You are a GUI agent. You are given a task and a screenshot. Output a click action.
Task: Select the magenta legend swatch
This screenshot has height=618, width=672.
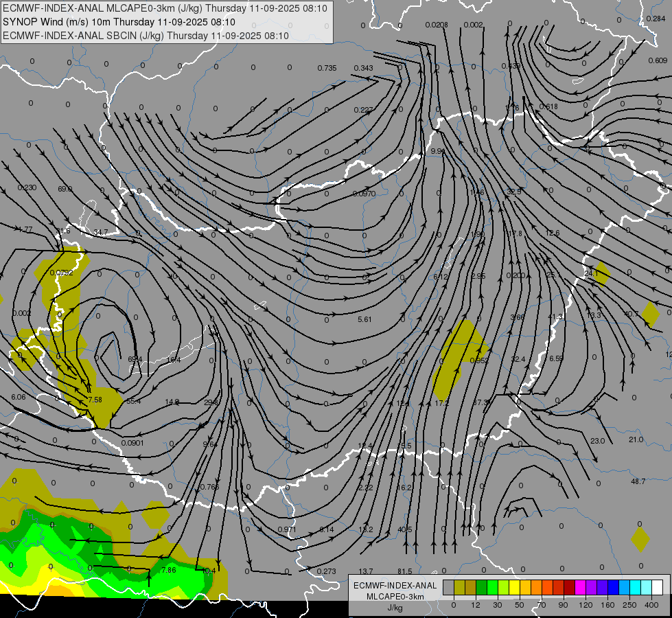(x=580, y=588)
